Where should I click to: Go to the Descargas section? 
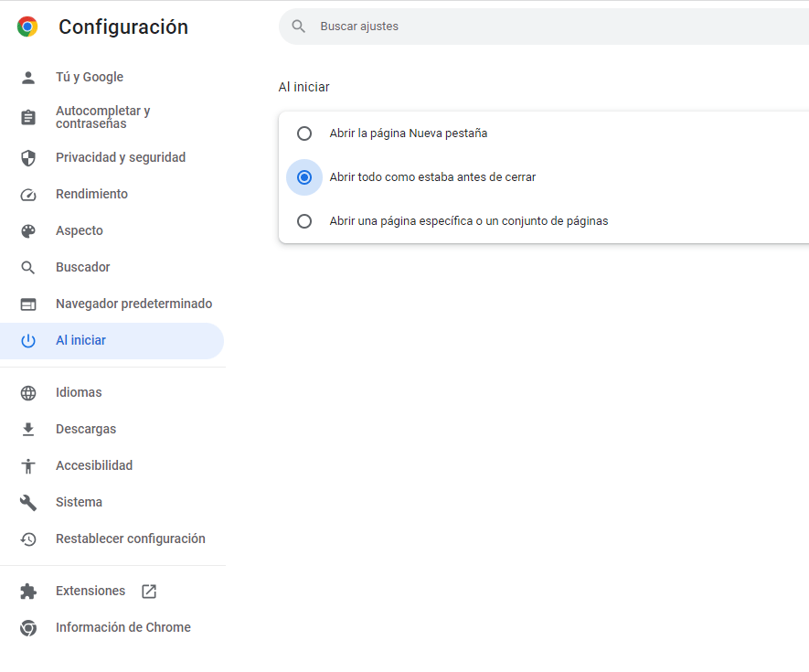(x=86, y=430)
